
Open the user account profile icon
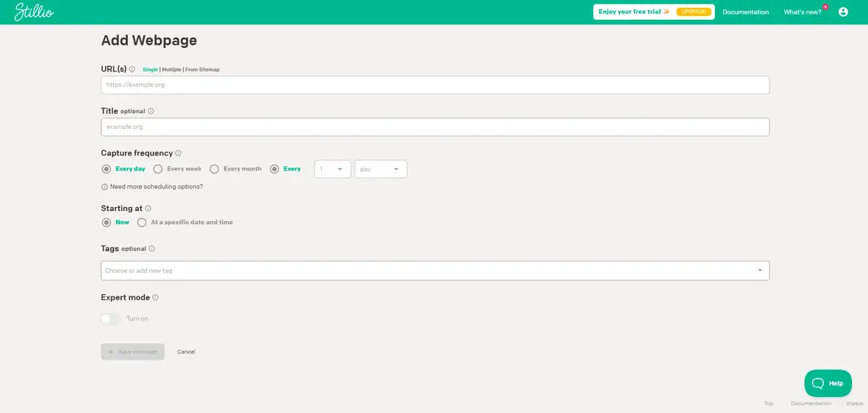(x=843, y=12)
